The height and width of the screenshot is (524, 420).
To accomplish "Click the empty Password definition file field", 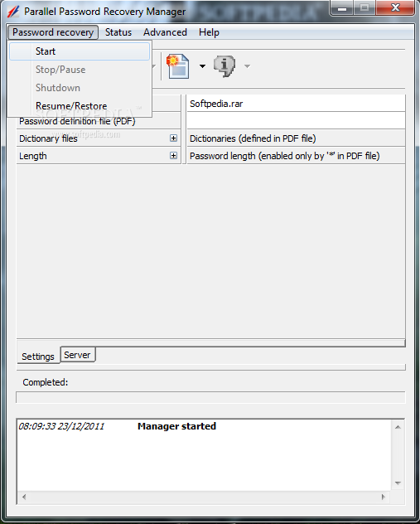I will (296, 121).
